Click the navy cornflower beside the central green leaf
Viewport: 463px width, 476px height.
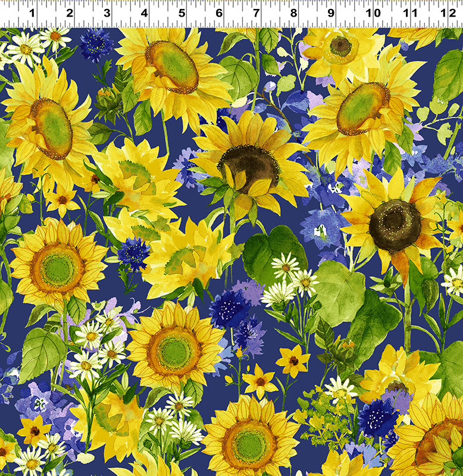tap(229, 309)
